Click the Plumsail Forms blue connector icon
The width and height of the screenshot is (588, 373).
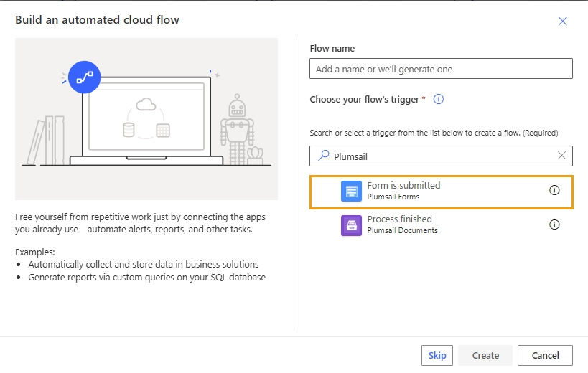click(351, 191)
